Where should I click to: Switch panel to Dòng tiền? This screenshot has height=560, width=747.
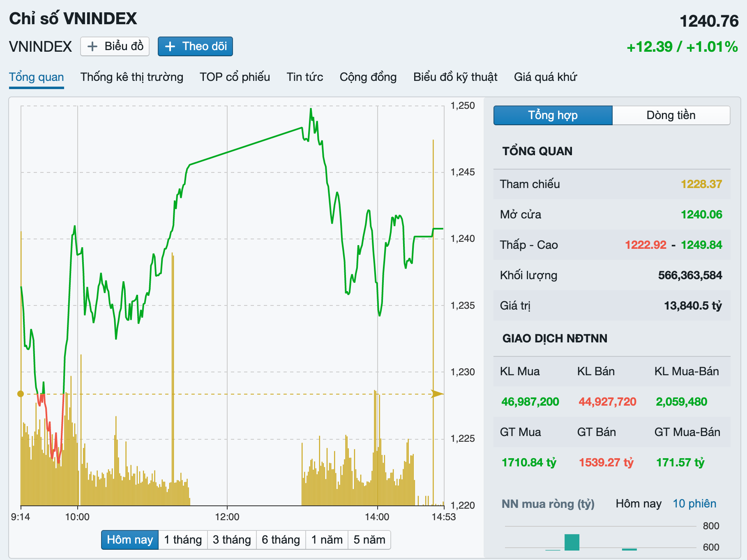coord(671,115)
